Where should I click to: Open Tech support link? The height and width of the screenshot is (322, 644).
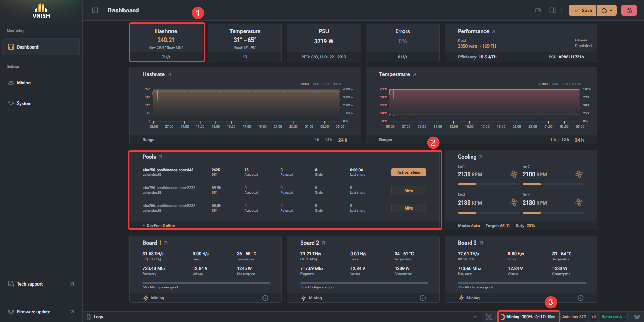click(41, 284)
